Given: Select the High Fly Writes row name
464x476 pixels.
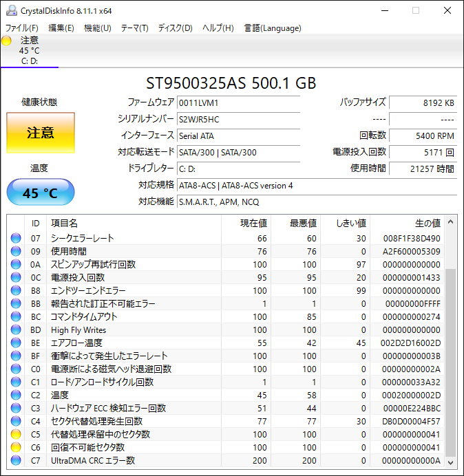Looking at the screenshot, I should click(x=78, y=329).
